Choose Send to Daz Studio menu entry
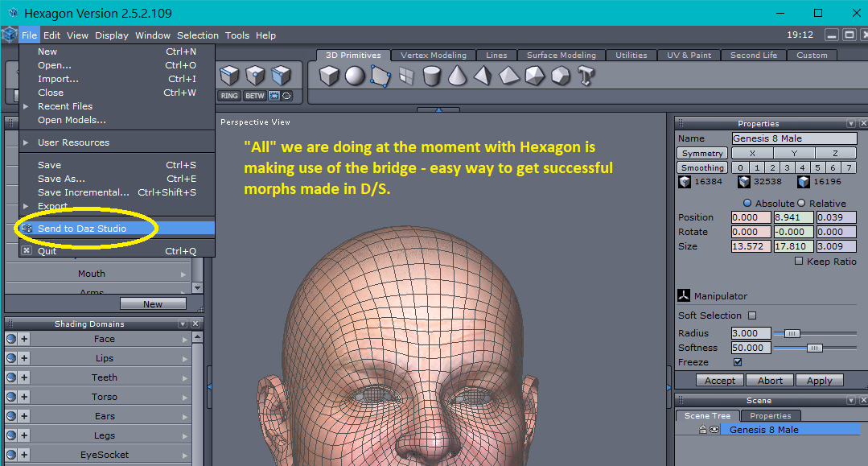The height and width of the screenshot is (466, 868). (117, 229)
